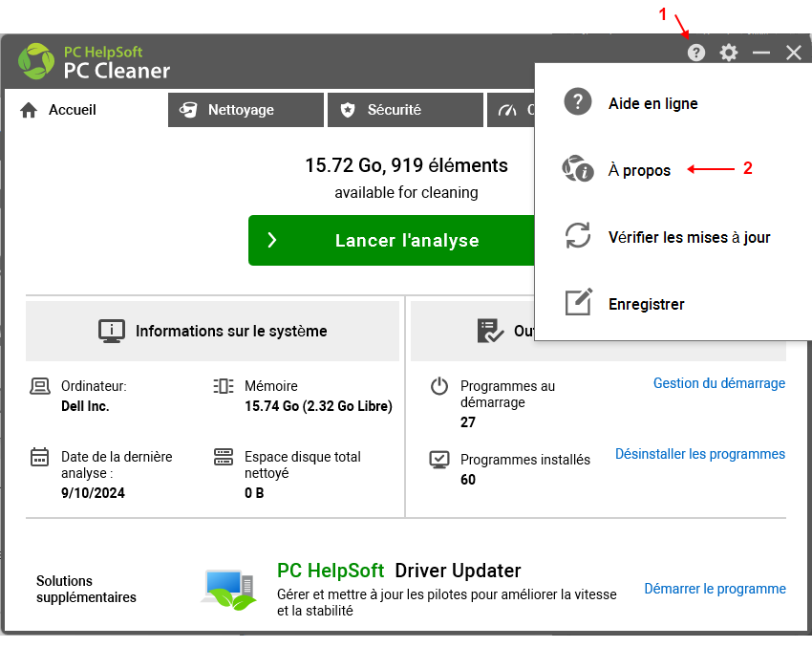
Task: Click the monitor icon beside Informations sur le système
Action: point(112,331)
